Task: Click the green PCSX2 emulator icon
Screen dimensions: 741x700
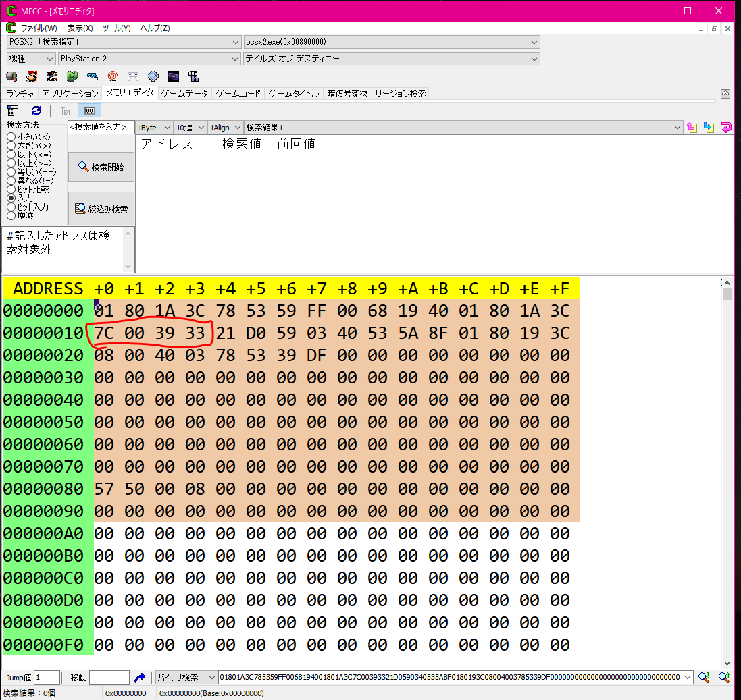Action: (x=72, y=76)
